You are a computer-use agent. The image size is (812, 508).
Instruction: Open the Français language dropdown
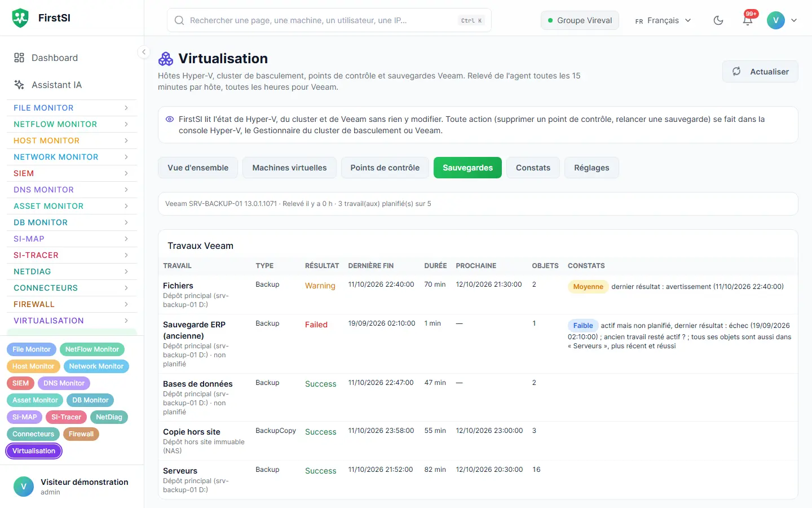click(663, 20)
